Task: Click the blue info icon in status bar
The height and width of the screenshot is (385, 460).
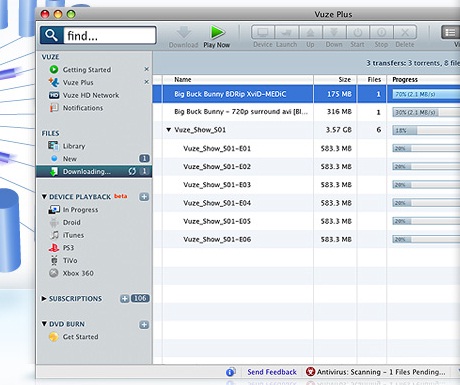Action: (230, 372)
